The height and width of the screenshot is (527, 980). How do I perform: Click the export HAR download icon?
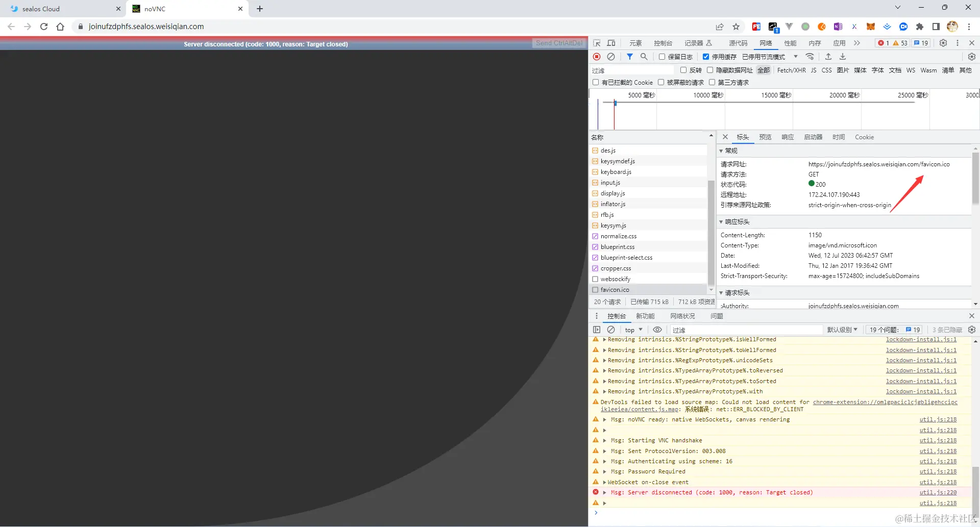coord(843,57)
